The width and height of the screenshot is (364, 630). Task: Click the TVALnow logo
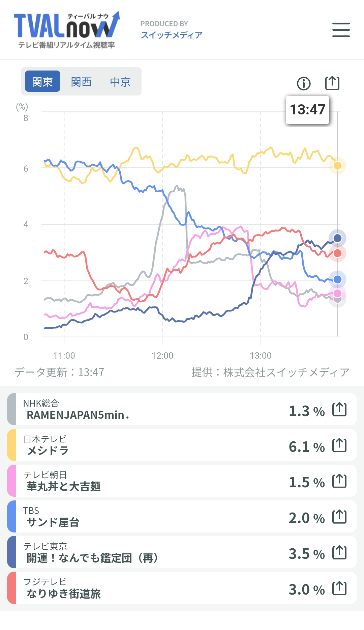[x=67, y=30]
